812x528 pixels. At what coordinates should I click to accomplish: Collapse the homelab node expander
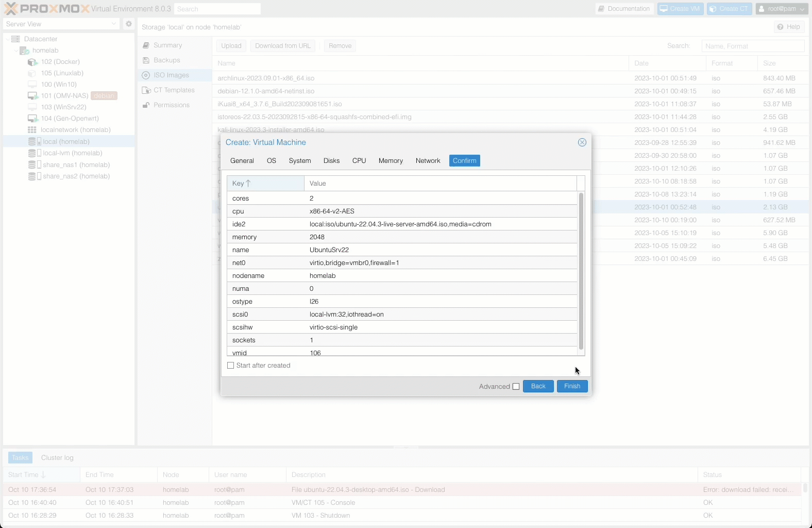pos(15,51)
